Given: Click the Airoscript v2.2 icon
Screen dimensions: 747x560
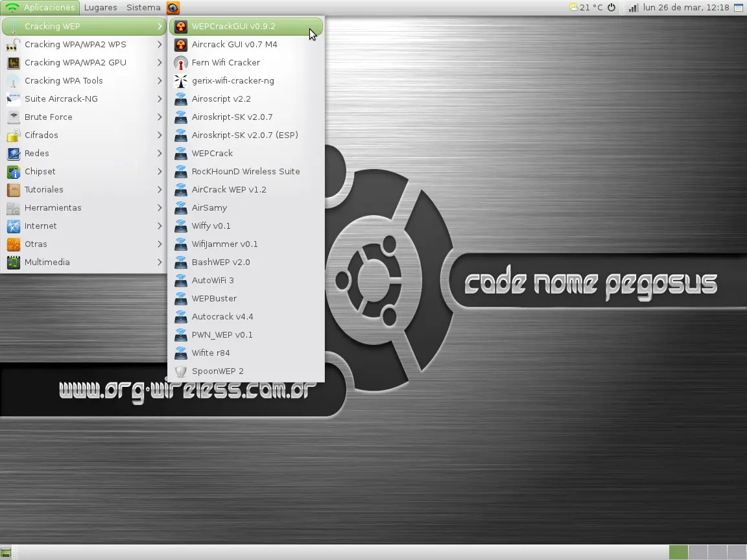Looking at the screenshot, I should (x=180, y=99).
